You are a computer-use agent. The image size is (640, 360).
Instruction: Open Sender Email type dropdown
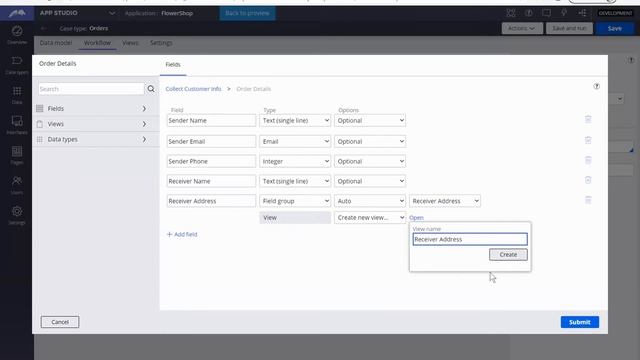pyautogui.click(x=295, y=141)
